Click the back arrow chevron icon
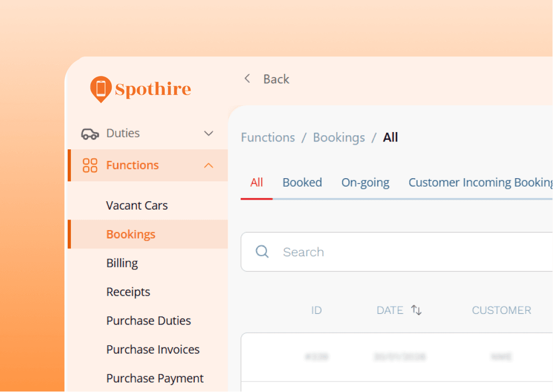Image resolution: width=553 pixels, height=392 pixels. [247, 79]
